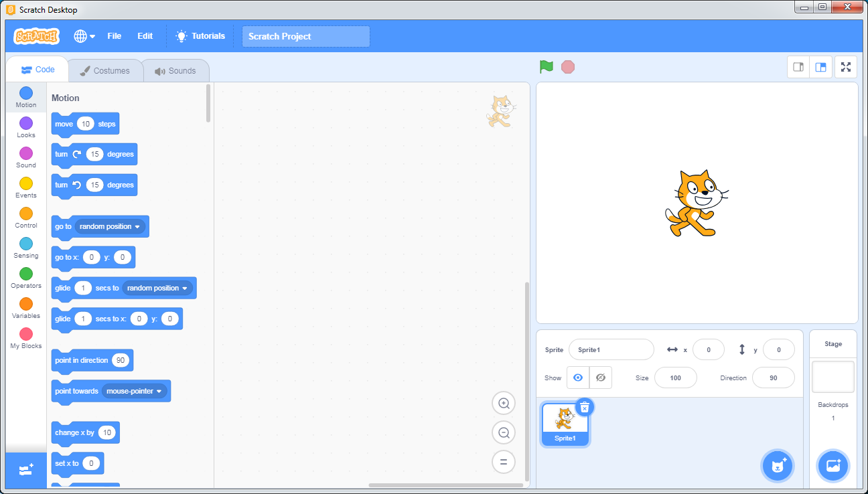Select the Control block category
The height and width of the screenshot is (494, 868).
click(26, 218)
